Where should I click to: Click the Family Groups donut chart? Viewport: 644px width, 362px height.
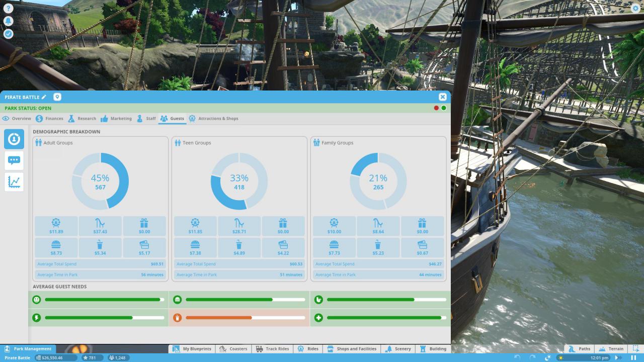click(x=378, y=182)
